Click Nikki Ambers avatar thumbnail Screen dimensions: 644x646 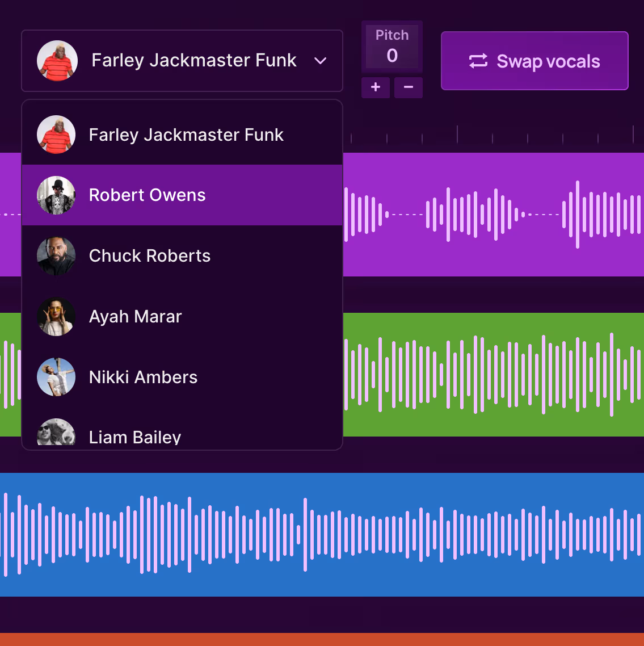56,377
